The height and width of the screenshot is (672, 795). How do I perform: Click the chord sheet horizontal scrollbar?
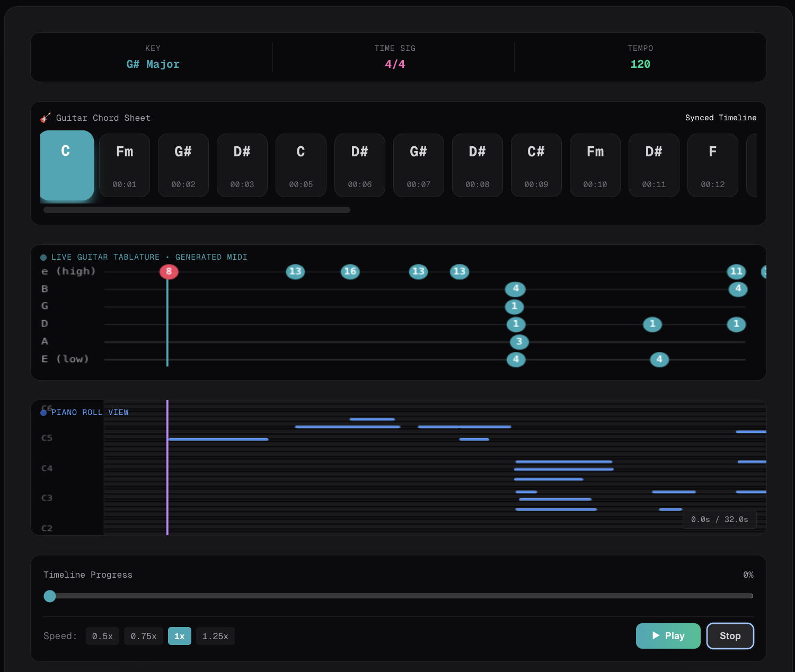click(197, 210)
